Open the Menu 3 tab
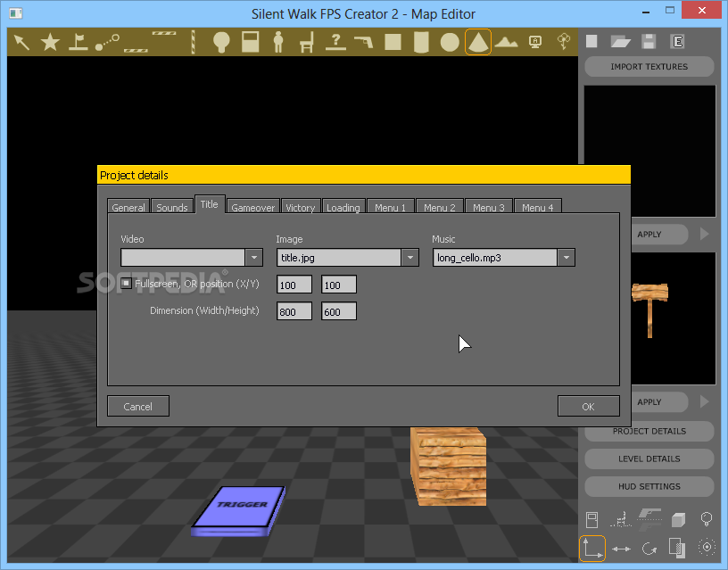 click(x=489, y=207)
